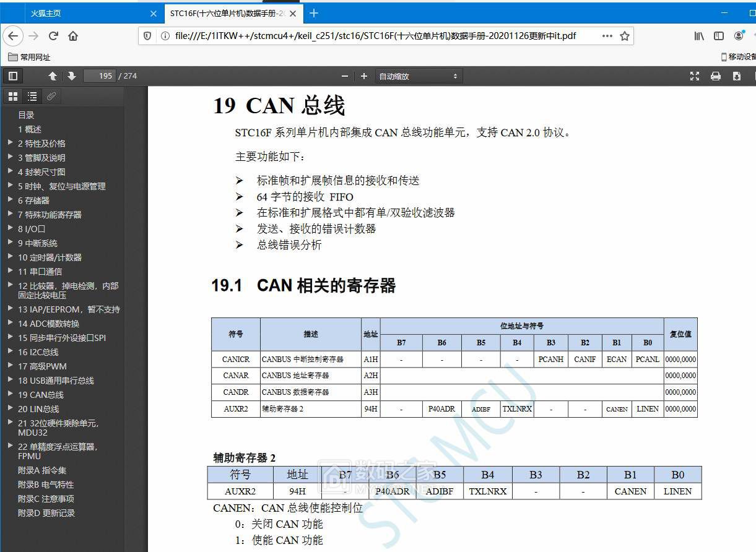Switch to presentation mode
Image resolution: width=756 pixels, height=552 pixels.
(x=694, y=75)
